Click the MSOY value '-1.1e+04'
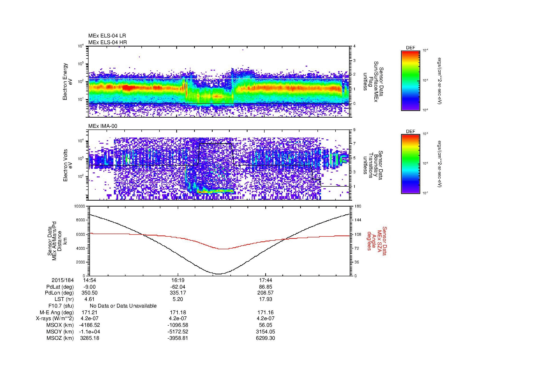 click(89, 332)
